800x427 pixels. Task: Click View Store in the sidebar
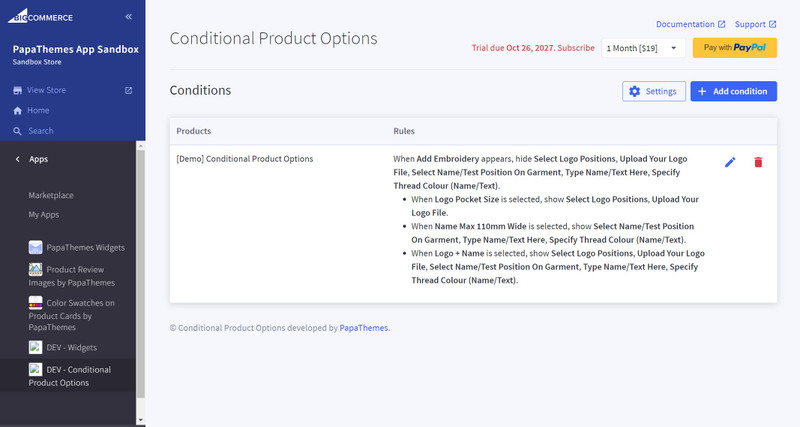pos(49,91)
